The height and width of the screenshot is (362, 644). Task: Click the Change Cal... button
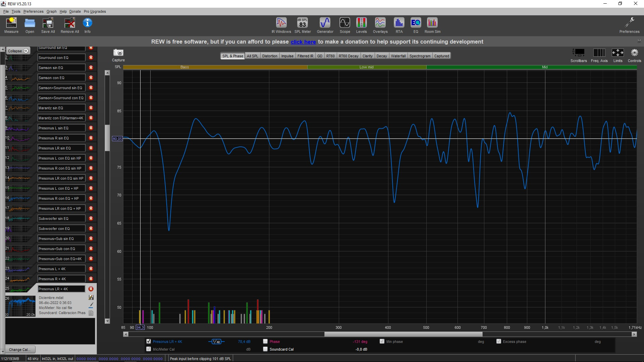pos(19,350)
